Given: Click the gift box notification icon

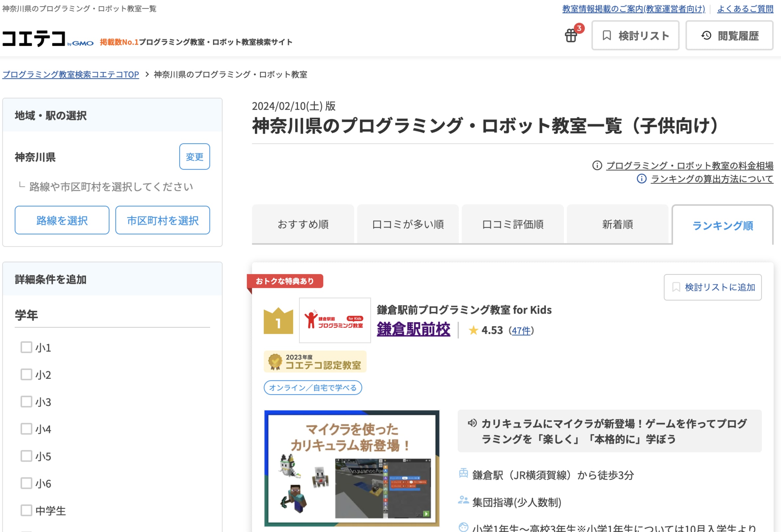Looking at the screenshot, I should coord(571,35).
